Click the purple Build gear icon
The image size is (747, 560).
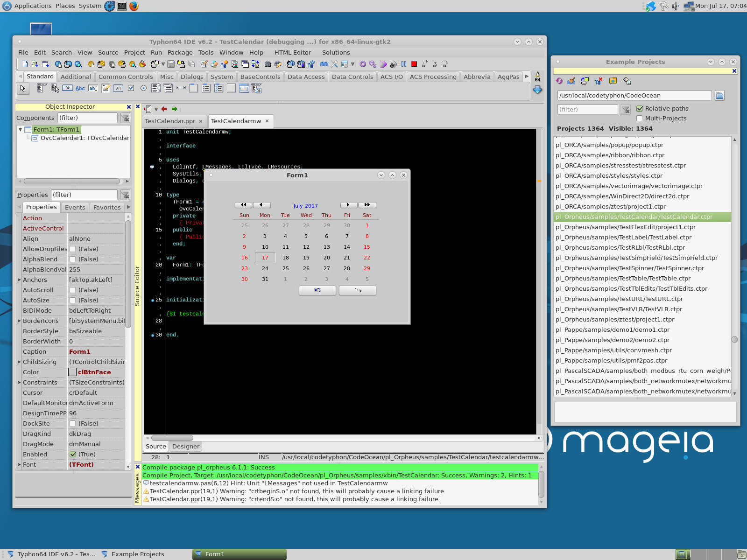(362, 64)
